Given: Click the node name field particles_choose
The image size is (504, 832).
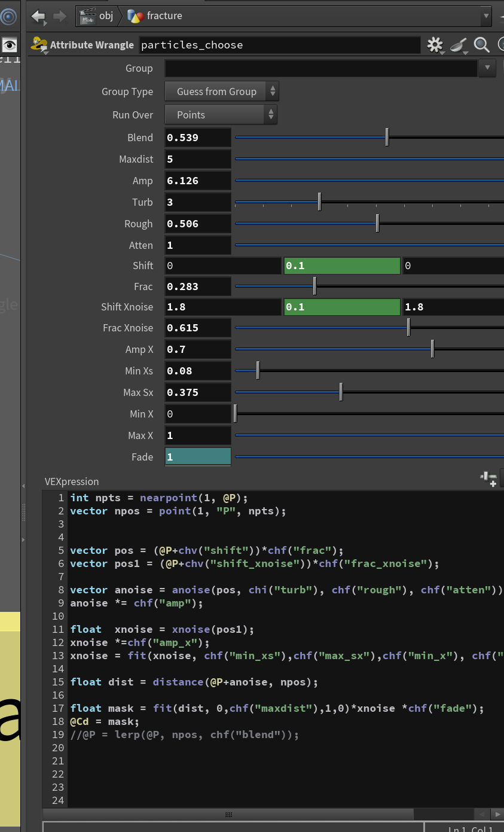Looking at the screenshot, I should tap(280, 45).
